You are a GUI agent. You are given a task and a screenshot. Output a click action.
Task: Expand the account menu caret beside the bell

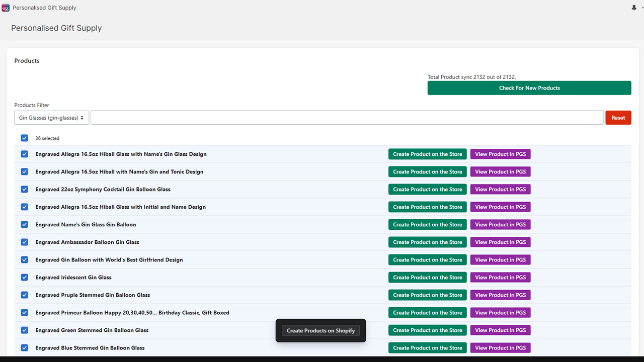click(x=642, y=8)
